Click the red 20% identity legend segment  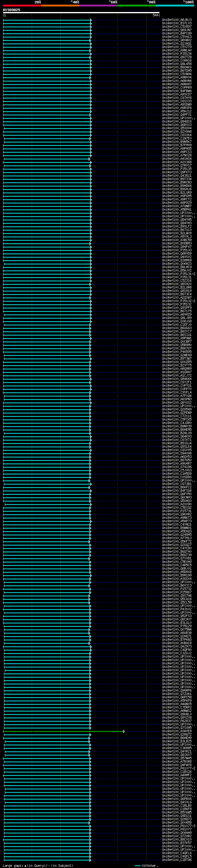click(x=22, y=6)
